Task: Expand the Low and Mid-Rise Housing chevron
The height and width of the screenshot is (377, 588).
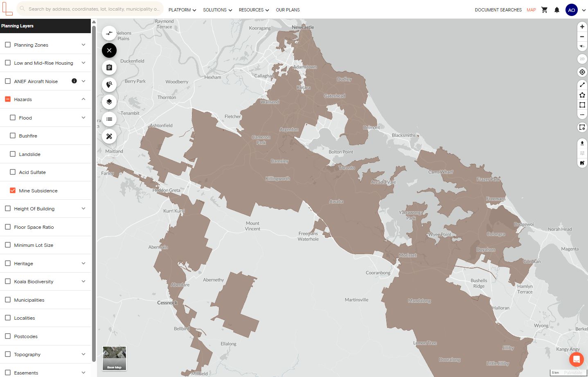Action: pos(83,63)
